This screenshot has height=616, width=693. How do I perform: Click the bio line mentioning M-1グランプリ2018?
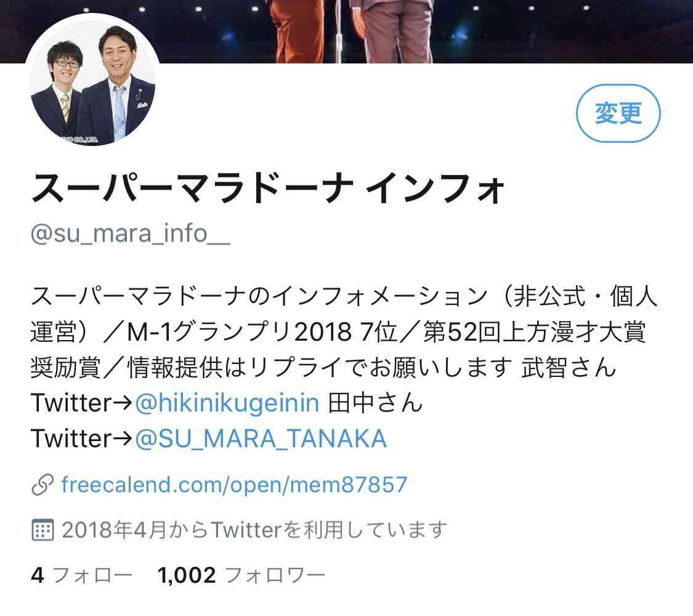(338, 332)
